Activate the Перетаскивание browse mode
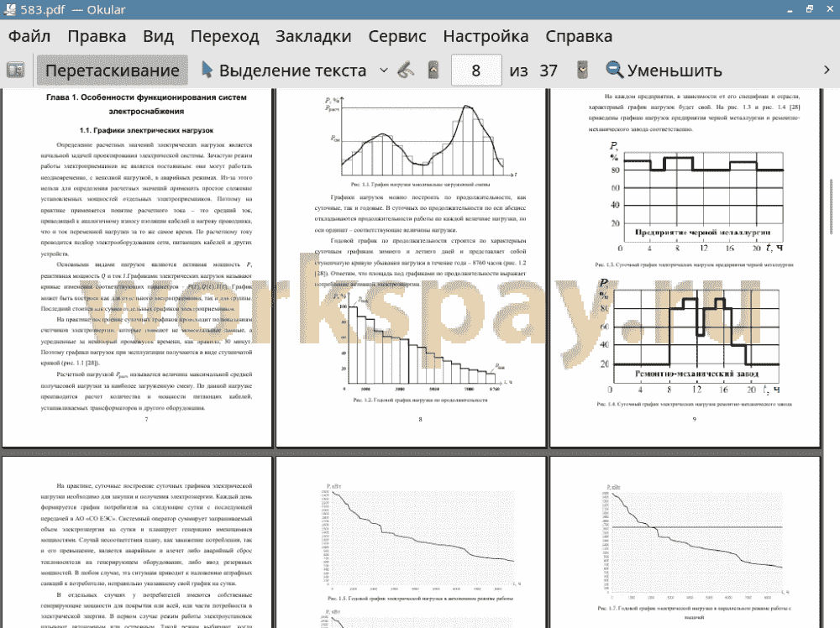This screenshot has height=628, width=840. coord(113,71)
